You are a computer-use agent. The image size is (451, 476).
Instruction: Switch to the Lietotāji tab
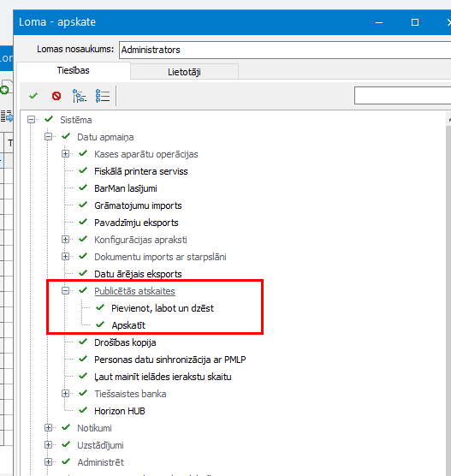pyautogui.click(x=184, y=72)
